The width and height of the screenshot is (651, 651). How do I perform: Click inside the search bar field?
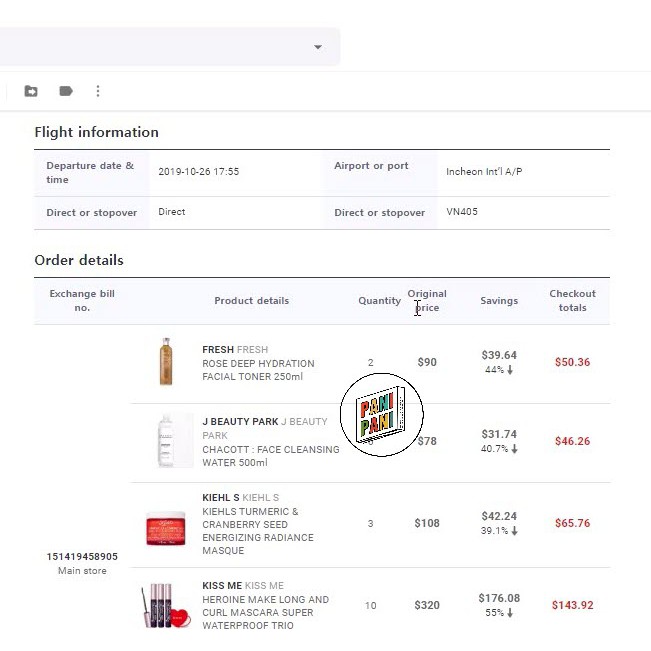[x=150, y=47]
